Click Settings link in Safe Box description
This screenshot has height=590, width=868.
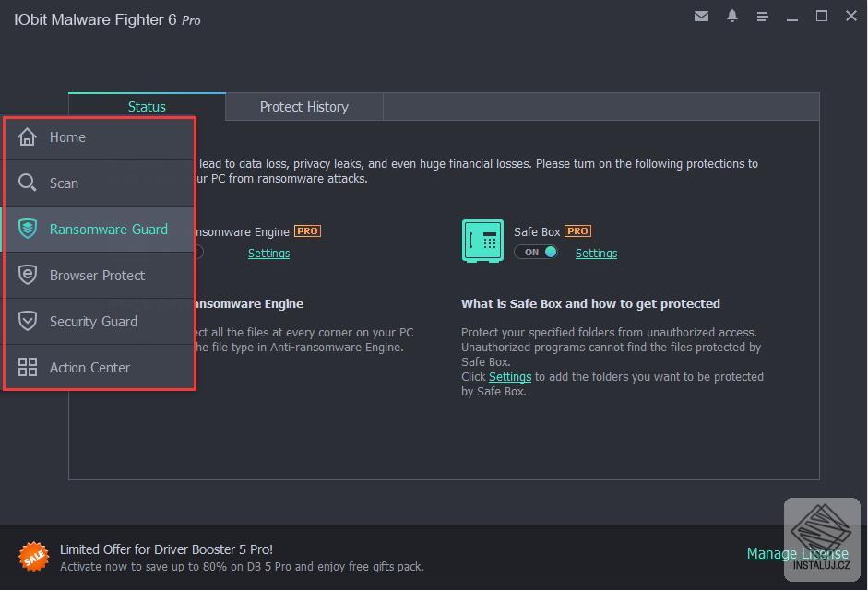coord(510,376)
